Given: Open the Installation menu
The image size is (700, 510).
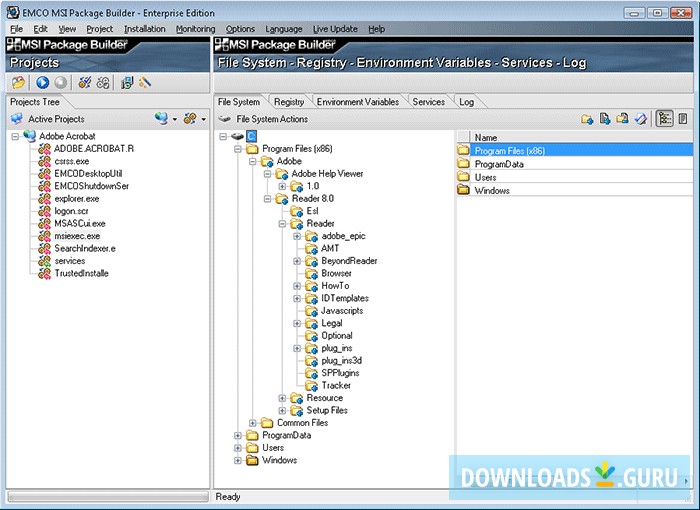Looking at the screenshot, I should (x=145, y=29).
